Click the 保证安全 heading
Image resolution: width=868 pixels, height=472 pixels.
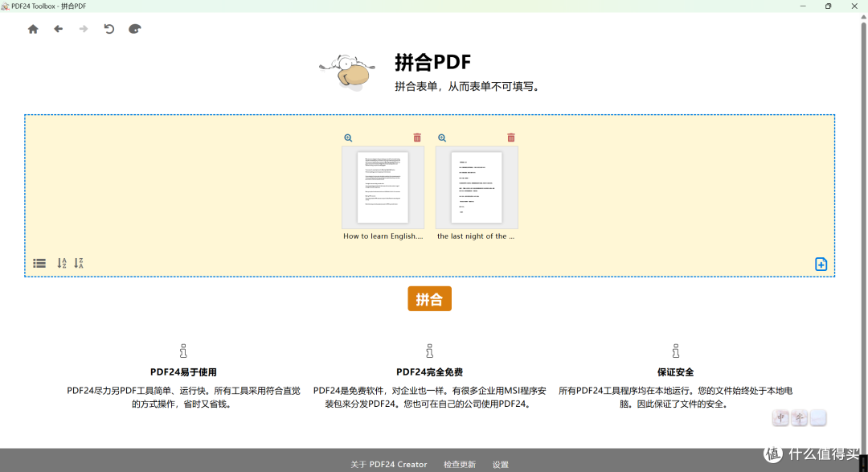coord(675,372)
